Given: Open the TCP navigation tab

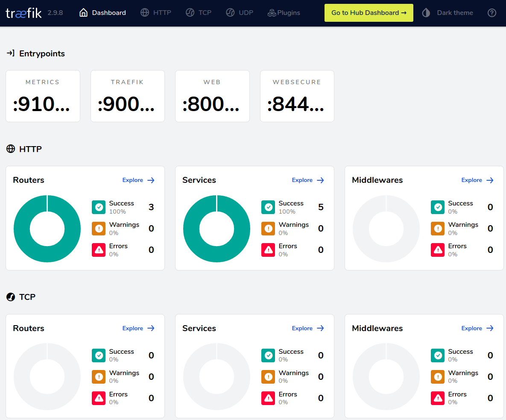Looking at the screenshot, I should (199, 13).
